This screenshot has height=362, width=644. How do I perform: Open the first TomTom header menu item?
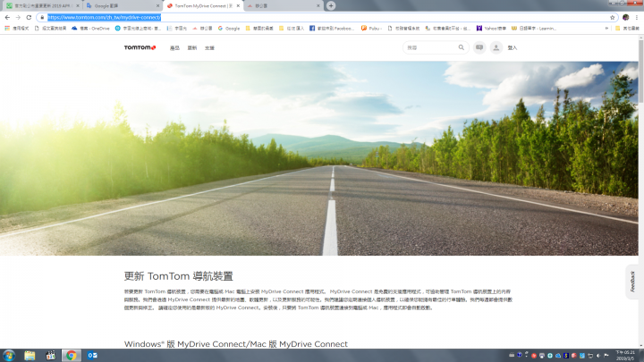(174, 48)
